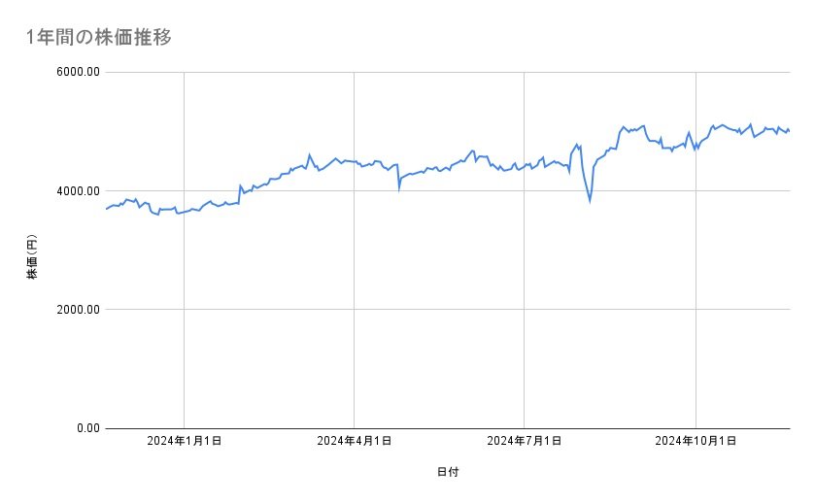This screenshot has height=504, width=815.
Task: Click the line's starting point at the left edge
Action: pyautogui.click(x=106, y=209)
